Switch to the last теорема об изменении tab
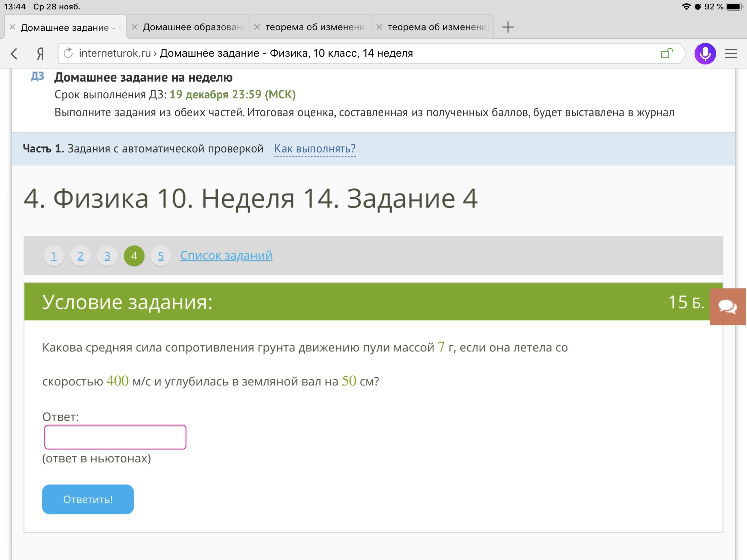This screenshot has width=747, height=560. tap(438, 27)
